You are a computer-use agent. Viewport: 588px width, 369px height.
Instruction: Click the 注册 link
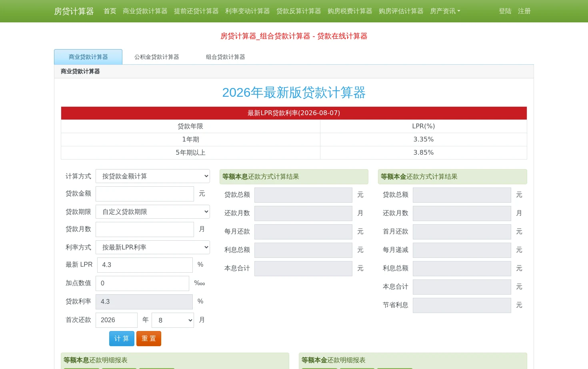click(x=524, y=11)
